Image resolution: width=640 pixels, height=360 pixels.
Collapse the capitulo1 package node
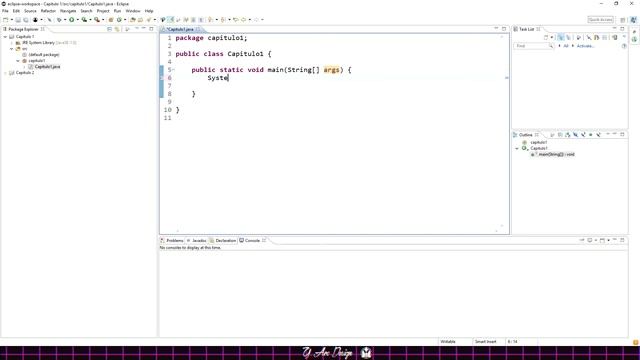coord(18,60)
